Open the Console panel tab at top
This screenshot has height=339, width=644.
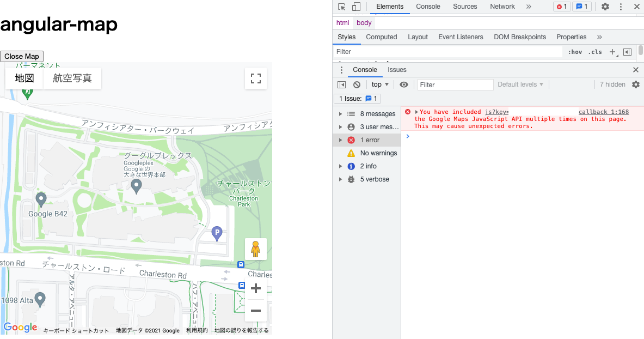[x=428, y=7]
